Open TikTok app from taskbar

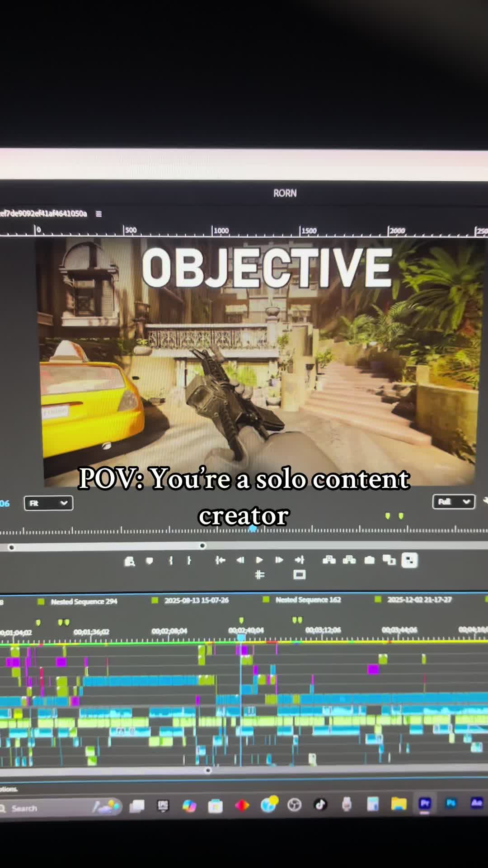point(320,805)
